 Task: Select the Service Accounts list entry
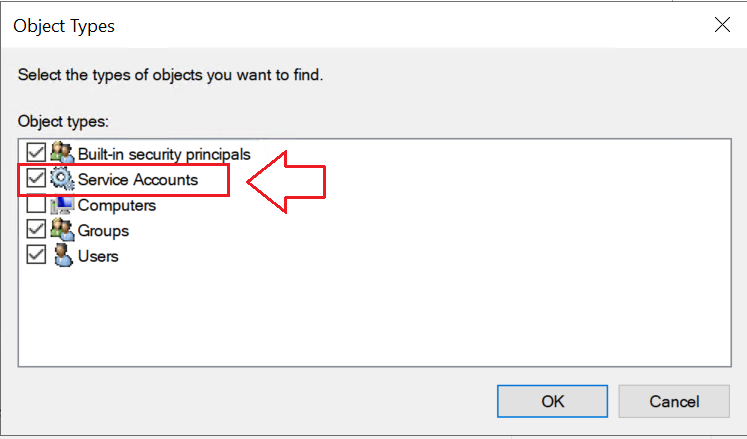pyautogui.click(x=138, y=180)
